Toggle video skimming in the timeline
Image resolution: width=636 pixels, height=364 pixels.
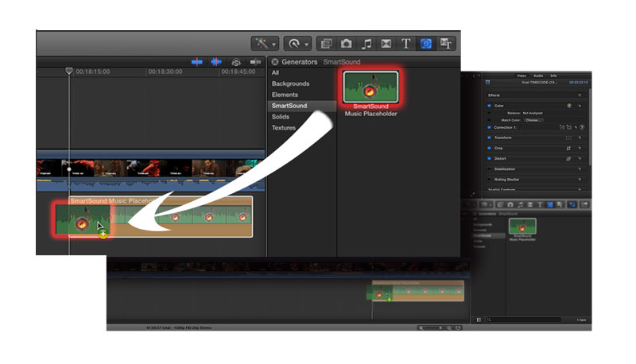pos(196,62)
